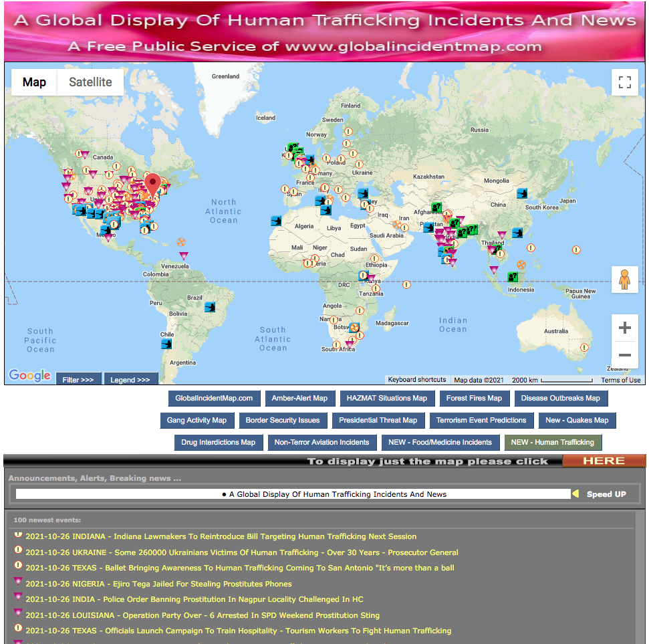Switch to Map view tab
This screenshot has height=644, width=649.
click(x=34, y=82)
